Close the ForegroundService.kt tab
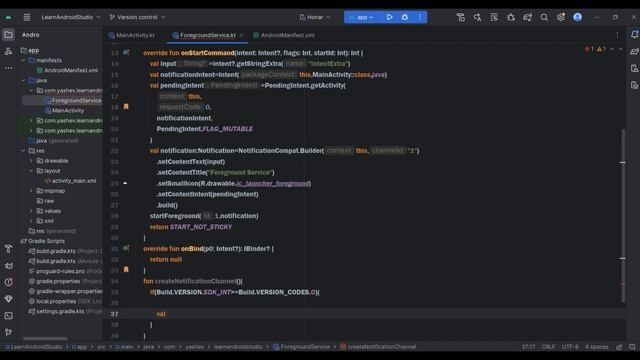Viewport: 640px width, 360px height. (x=242, y=35)
